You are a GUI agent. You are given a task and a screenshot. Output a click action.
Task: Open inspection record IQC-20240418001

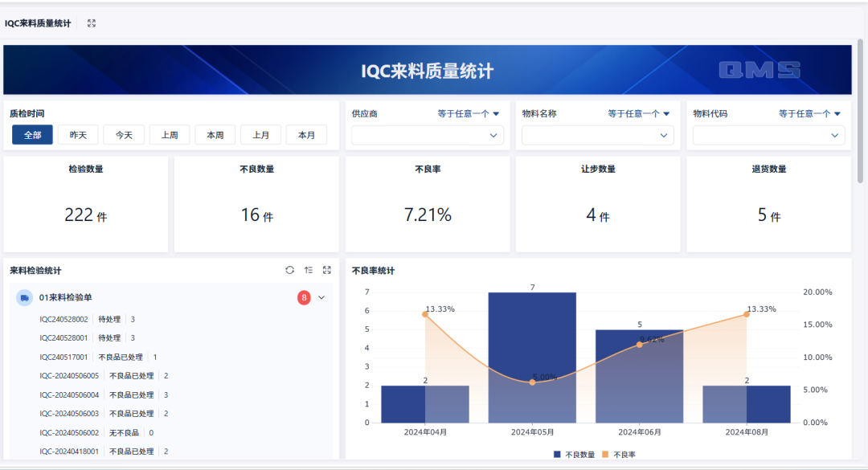(69, 452)
